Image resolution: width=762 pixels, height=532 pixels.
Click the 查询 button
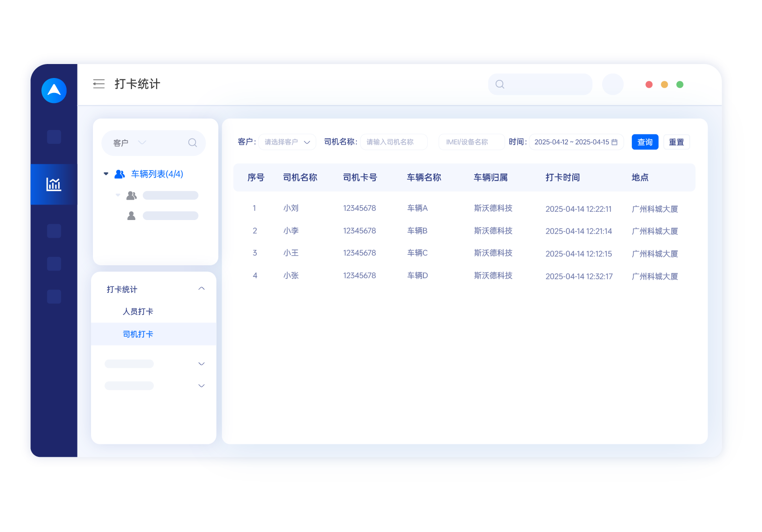tap(644, 142)
